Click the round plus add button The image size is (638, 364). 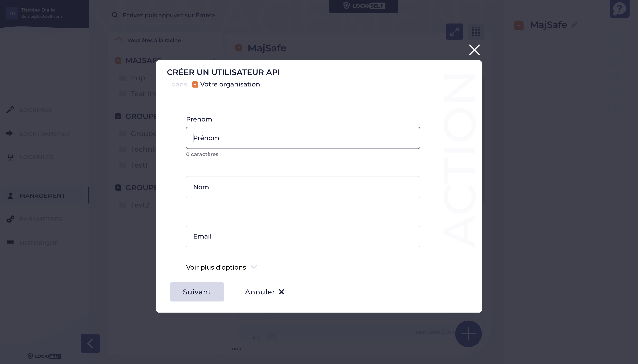click(x=468, y=333)
